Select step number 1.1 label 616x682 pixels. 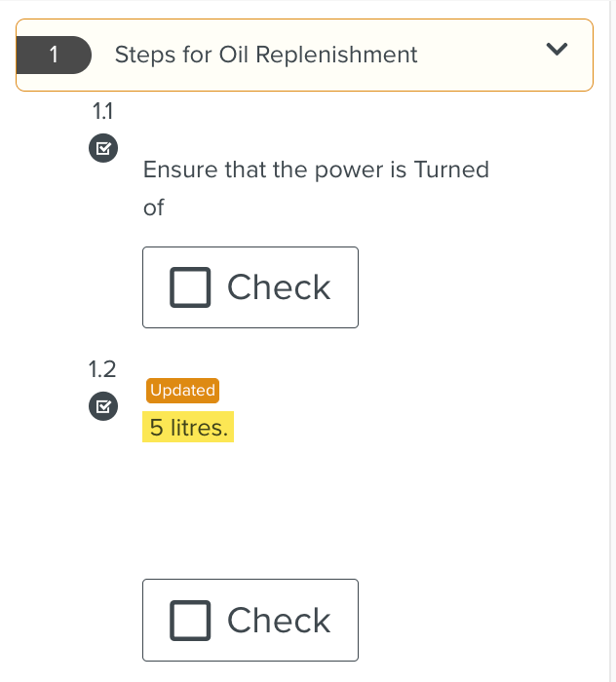point(103,112)
